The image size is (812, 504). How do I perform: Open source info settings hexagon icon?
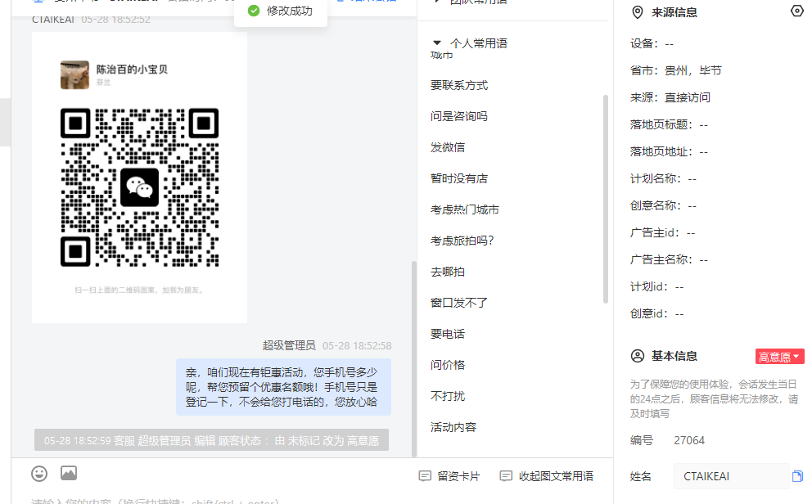797,11
